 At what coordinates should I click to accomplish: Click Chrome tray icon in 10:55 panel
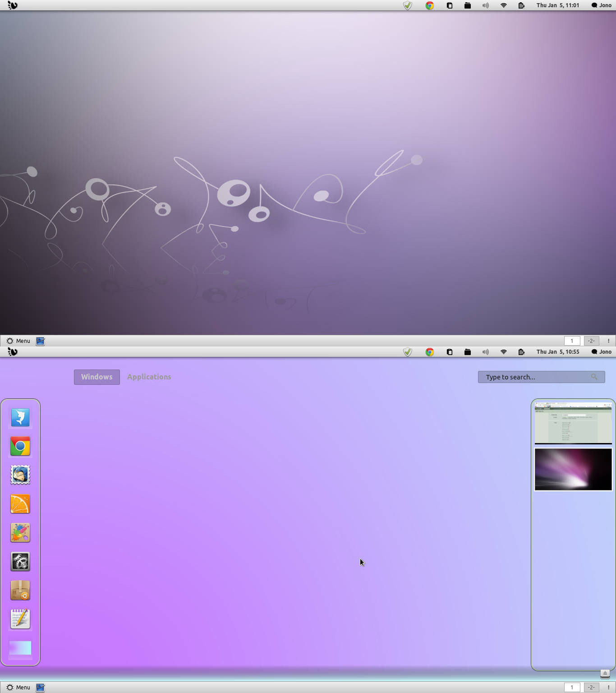pos(430,352)
